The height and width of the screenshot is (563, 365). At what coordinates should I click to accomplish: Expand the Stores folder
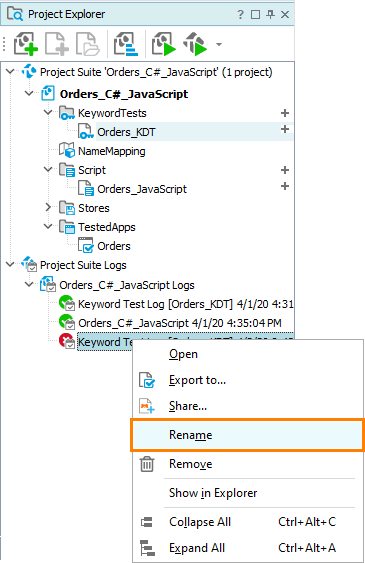[48, 207]
